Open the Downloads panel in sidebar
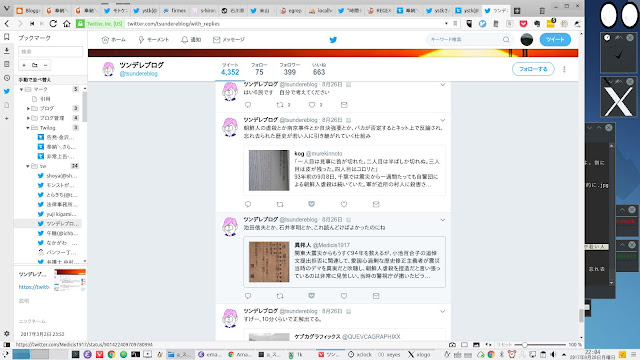This screenshot has width=640, height=360. tap(7, 51)
